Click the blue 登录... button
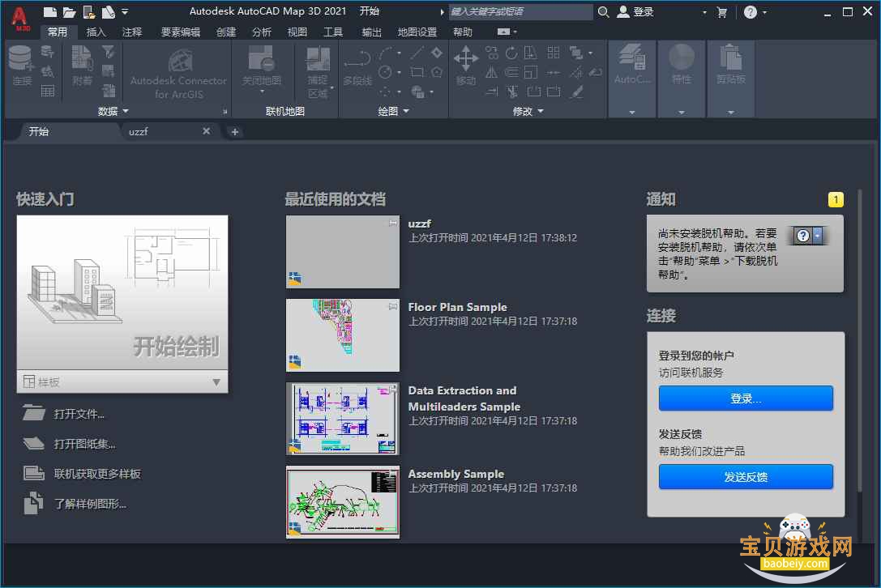881x588 pixels. (746, 398)
